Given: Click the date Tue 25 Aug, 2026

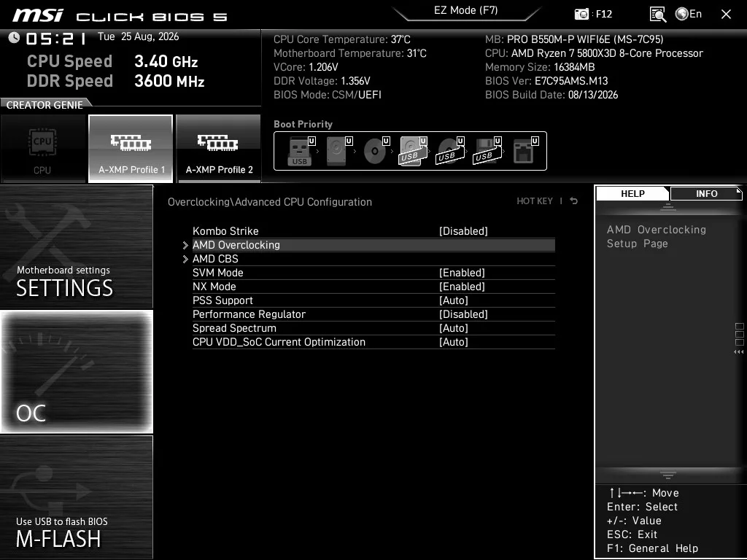Looking at the screenshot, I should (x=138, y=36).
